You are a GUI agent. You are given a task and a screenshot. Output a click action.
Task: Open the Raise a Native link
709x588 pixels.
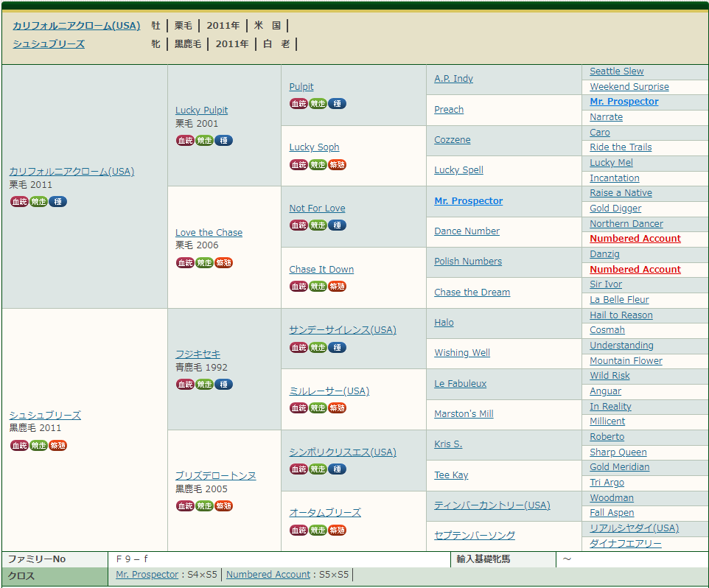621,193
